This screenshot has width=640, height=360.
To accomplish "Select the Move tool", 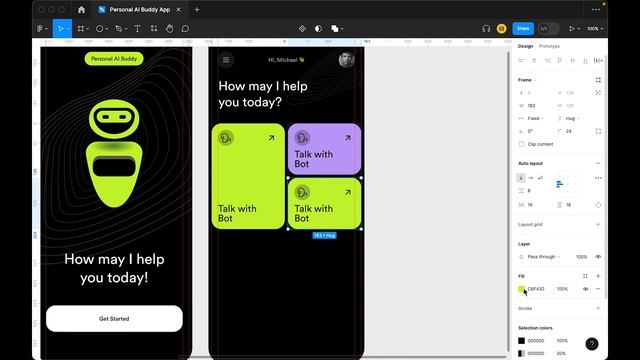I will [x=61, y=29].
